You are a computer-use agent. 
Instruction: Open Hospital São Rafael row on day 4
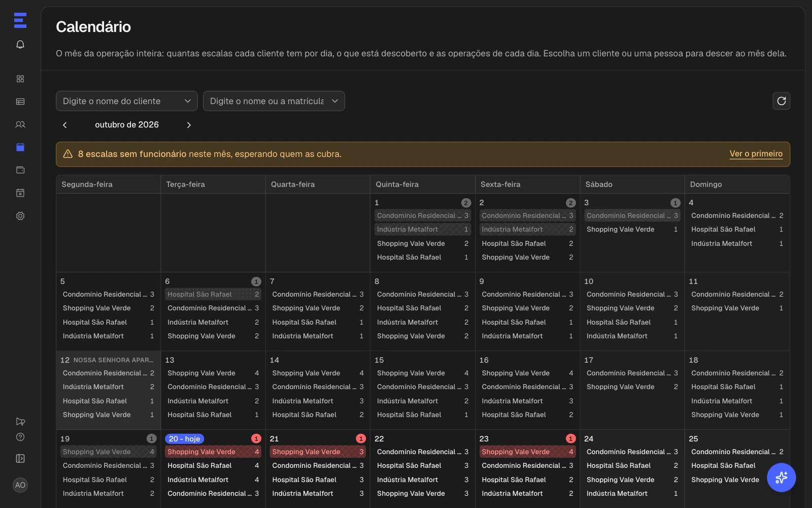click(x=737, y=230)
